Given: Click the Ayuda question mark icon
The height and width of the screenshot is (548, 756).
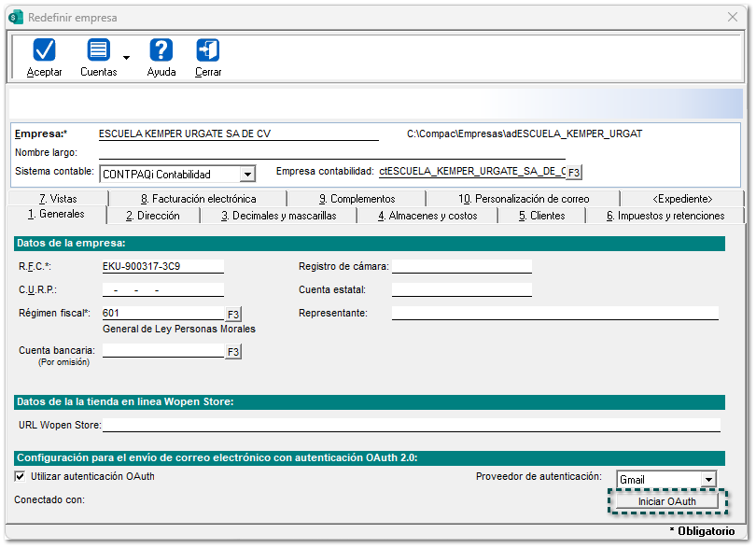Looking at the screenshot, I should click(161, 50).
